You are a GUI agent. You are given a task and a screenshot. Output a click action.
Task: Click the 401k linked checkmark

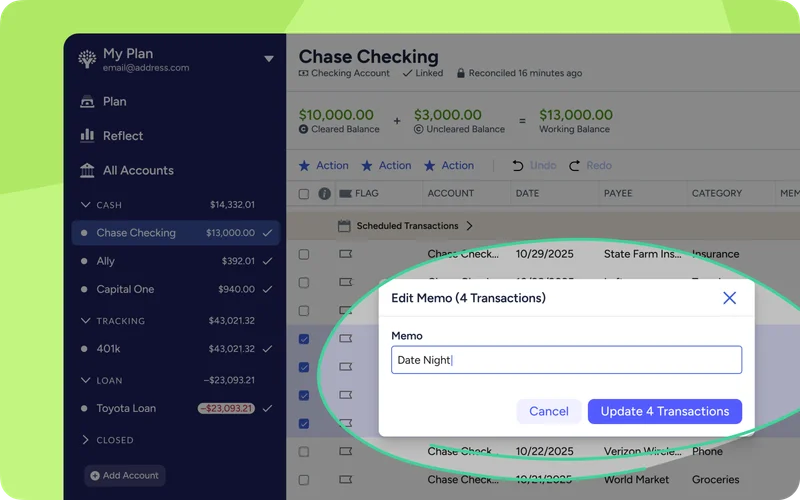[x=267, y=348]
